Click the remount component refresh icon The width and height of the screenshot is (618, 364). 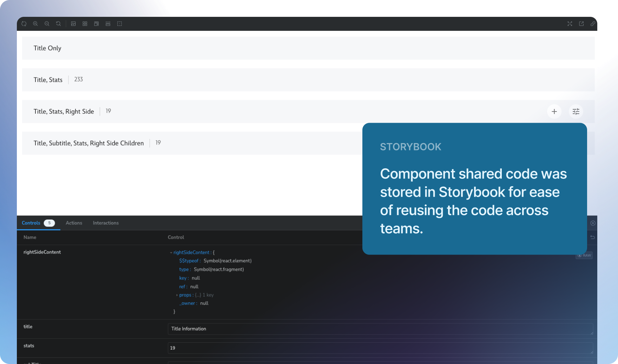pyautogui.click(x=24, y=24)
